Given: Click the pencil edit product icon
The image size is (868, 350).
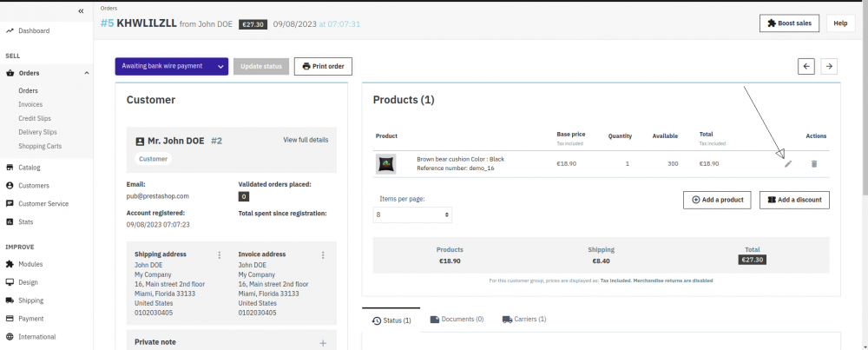Looking at the screenshot, I should pos(788,163).
